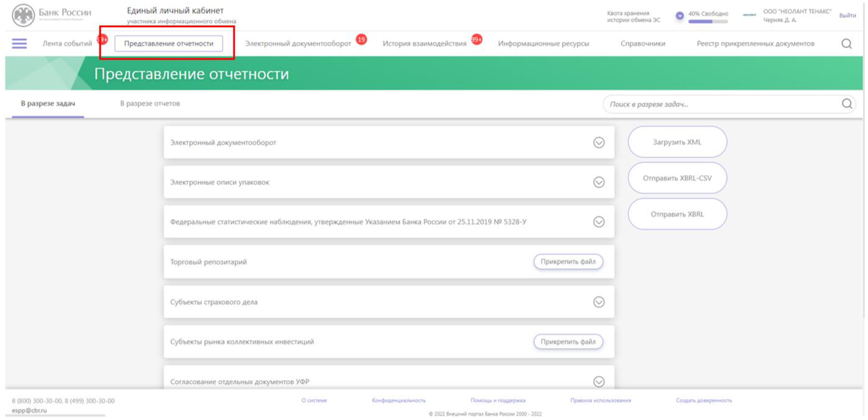This screenshot has width=868, height=420.
Task: Click Загрузить XML button
Action: point(677,142)
